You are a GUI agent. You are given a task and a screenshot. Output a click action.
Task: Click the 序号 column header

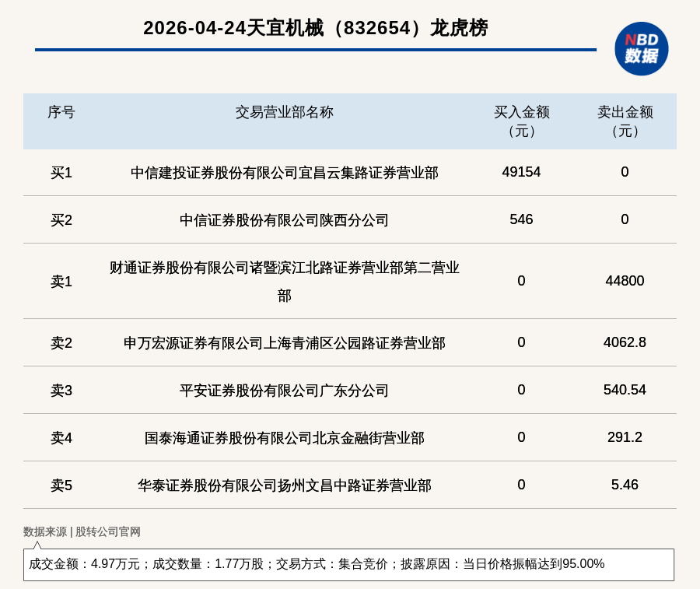pos(61,112)
